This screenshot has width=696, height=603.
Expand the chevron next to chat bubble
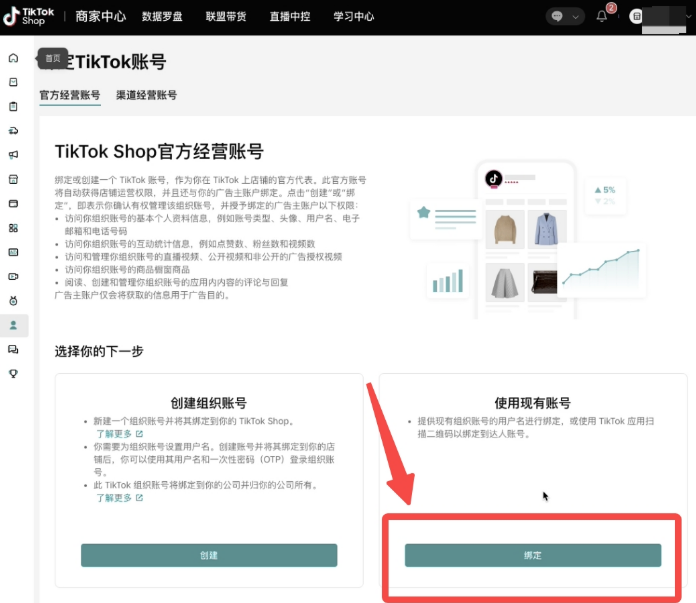[x=575, y=17]
